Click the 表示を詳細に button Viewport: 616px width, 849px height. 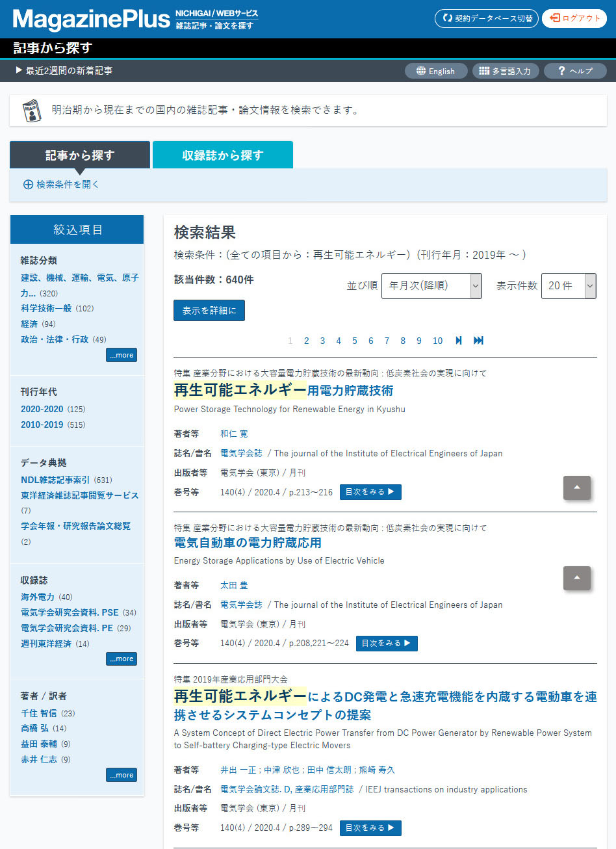209,311
